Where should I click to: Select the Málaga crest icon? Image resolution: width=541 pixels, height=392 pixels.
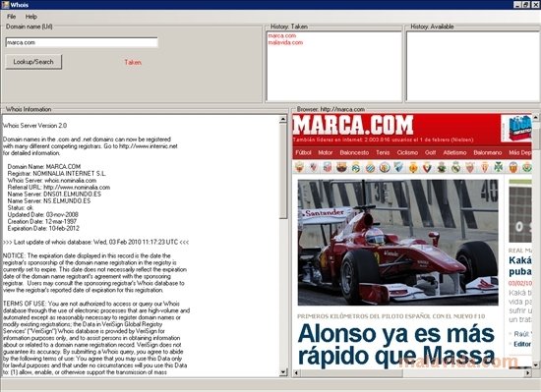point(398,168)
